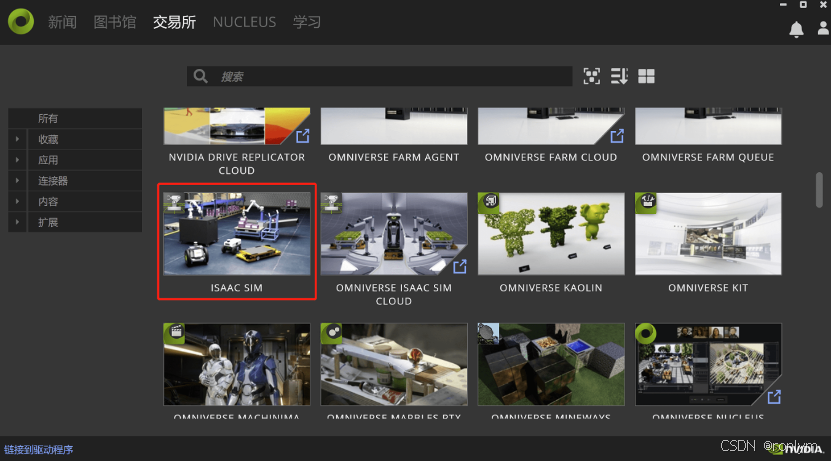Open the Omniverse Kit thumbnail
The width and height of the screenshot is (832, 462).
pyautogui.click(x=708, y=234)
